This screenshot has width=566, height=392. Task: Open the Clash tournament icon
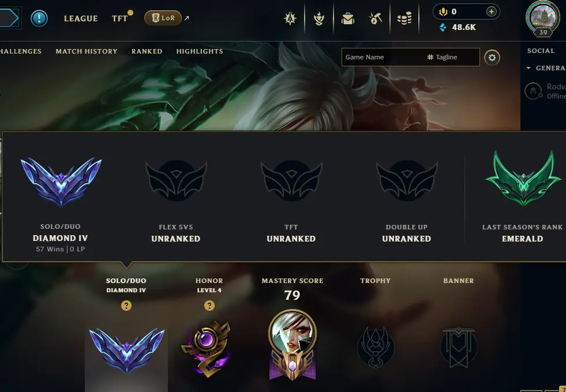click(290, 18)
